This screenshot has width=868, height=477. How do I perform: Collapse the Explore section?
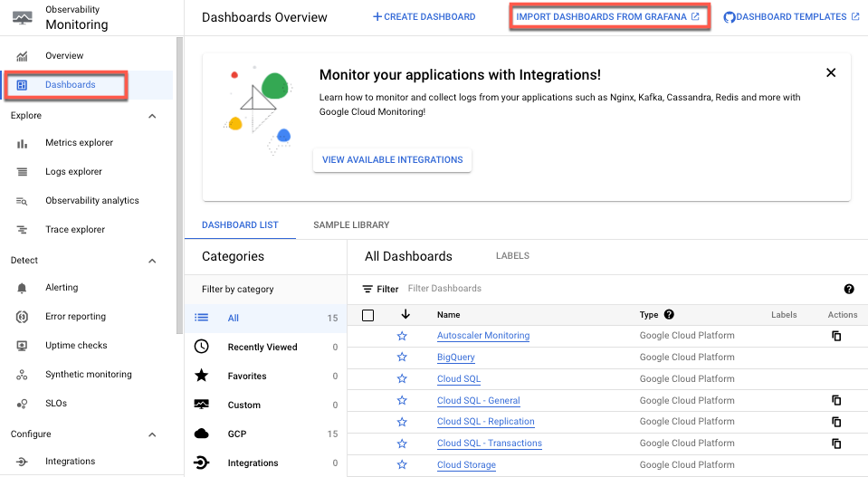152,116
